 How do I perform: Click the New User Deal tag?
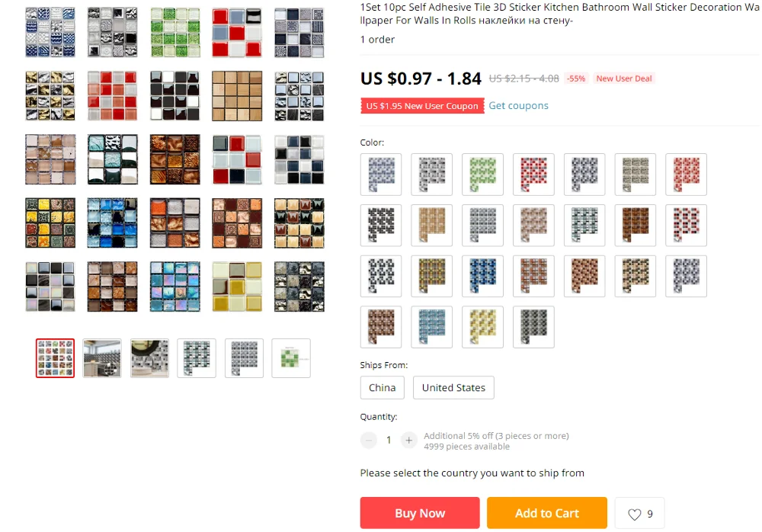(x=624, y=79)
